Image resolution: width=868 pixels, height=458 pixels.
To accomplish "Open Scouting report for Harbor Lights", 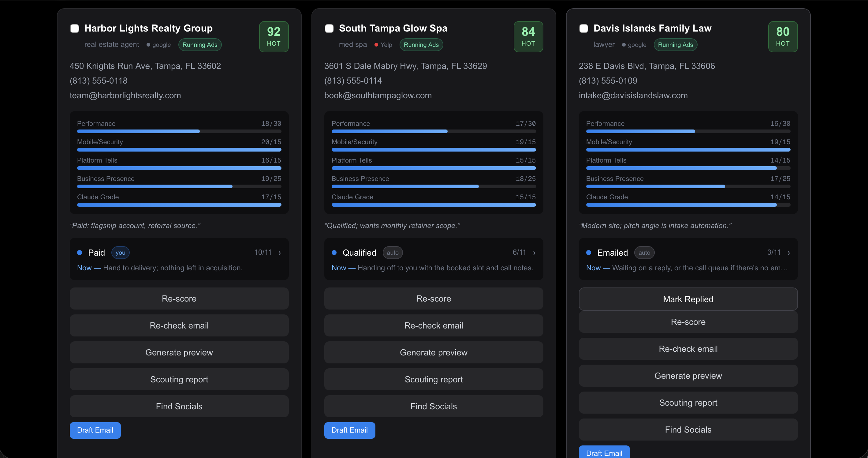I will coord(179,379).
